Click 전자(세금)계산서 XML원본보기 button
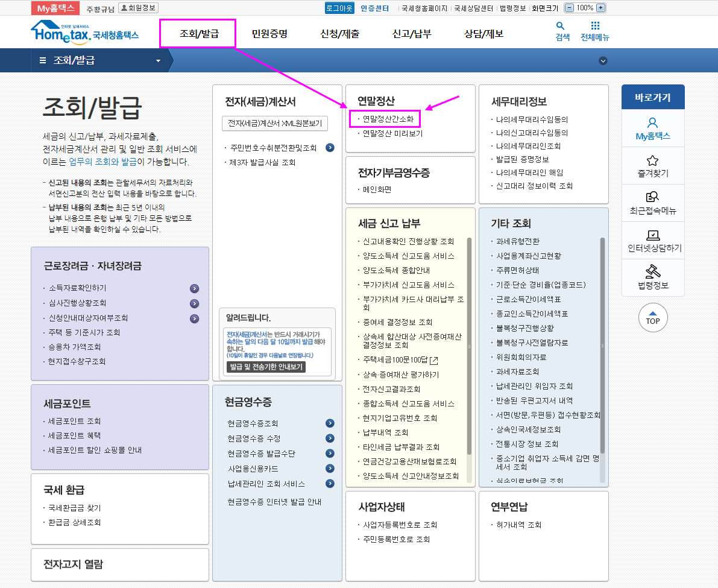The image size is (718, 588). tap(275, 123)
